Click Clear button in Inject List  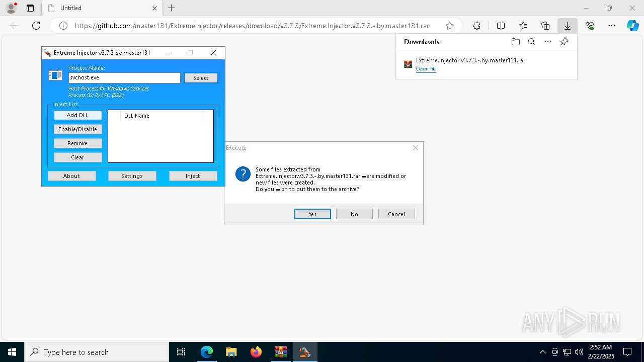[77, 157]
